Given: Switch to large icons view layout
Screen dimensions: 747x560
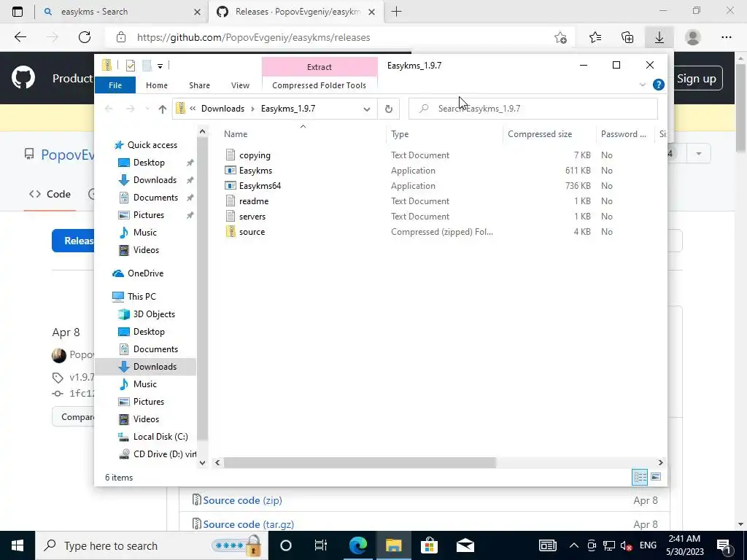Looking at the screenshot, I should 656,477.
